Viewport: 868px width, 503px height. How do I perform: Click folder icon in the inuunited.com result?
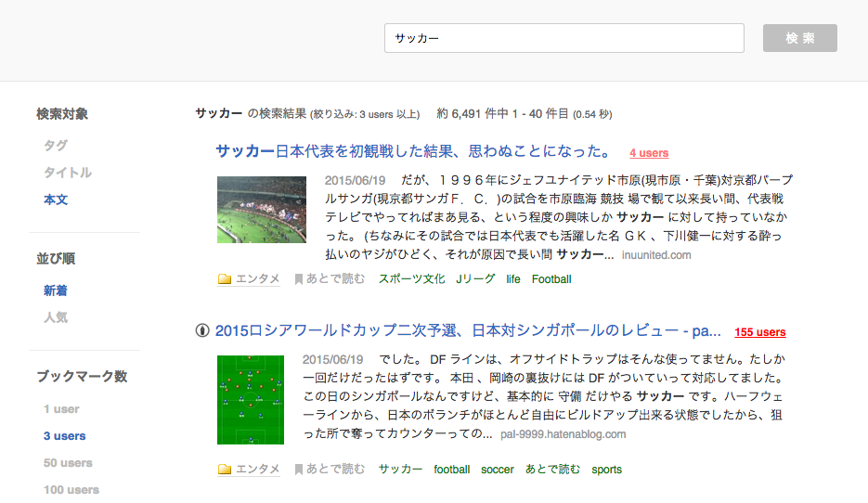click(x=225, y=279)
